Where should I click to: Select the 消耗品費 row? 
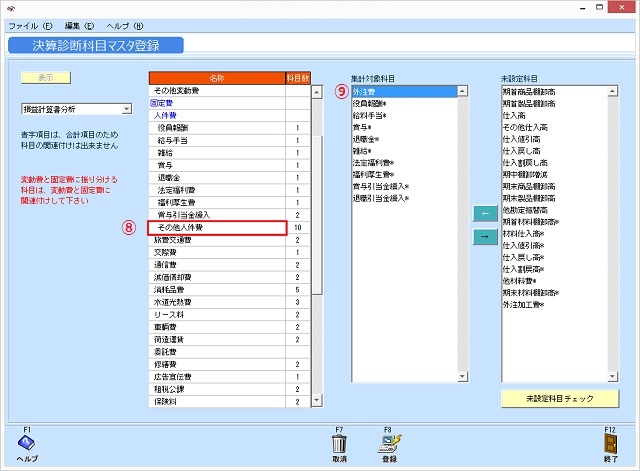coord(230,290)
